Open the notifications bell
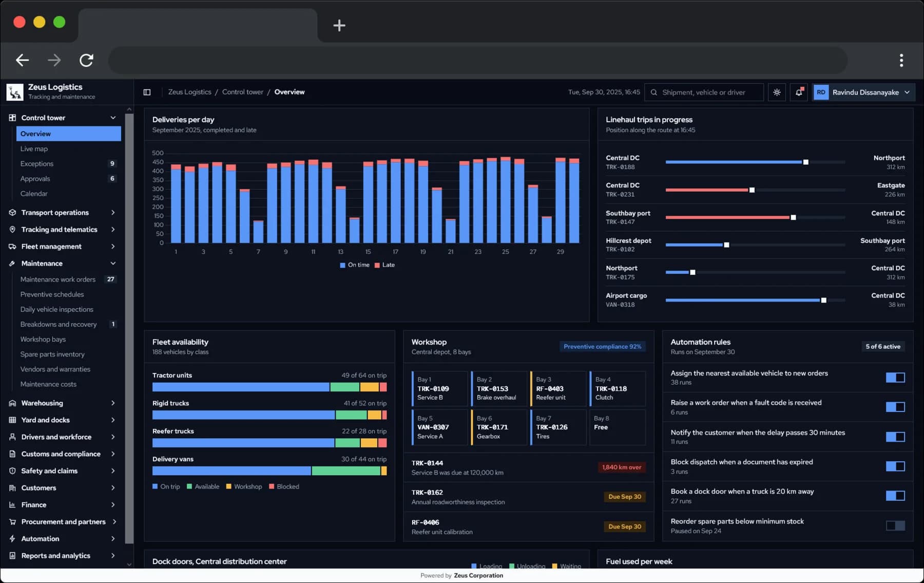Viewport: 924px width, 583px height. click(x=799, y=92)
